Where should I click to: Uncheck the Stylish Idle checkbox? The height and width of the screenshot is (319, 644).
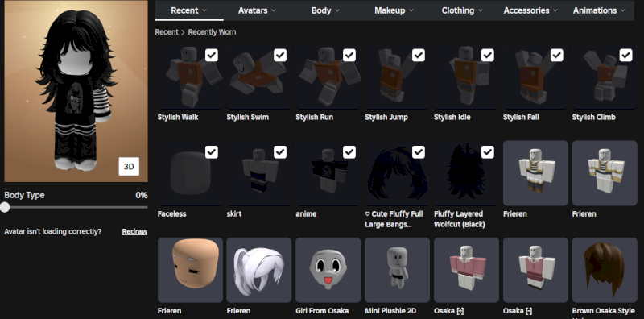point(488,55)
